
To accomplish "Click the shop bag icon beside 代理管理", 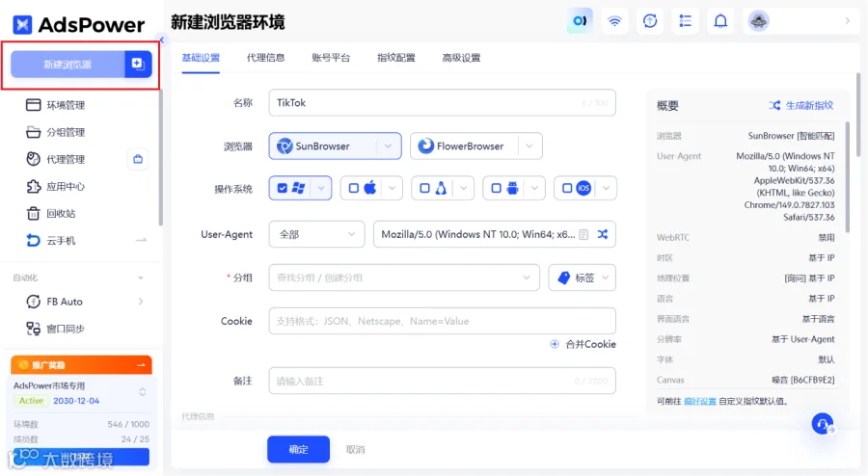I will (x=138, y=159).
